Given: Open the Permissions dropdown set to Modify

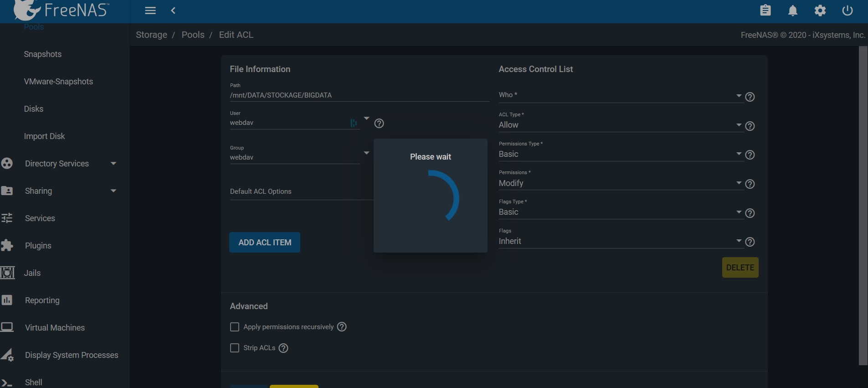Looking at the screenshot, I should [620, 183].
